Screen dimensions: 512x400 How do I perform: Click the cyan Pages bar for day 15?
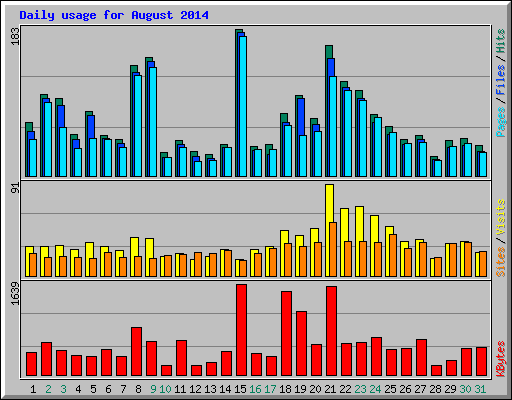243,106
